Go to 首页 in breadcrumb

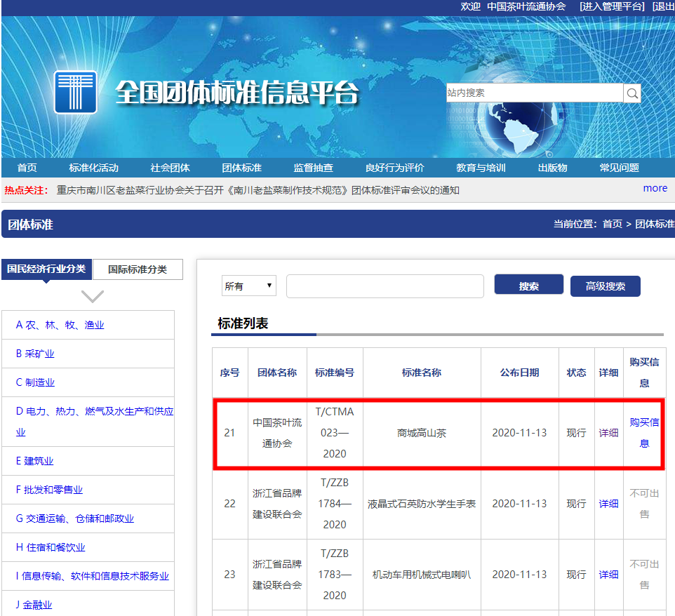click(612, 224)
